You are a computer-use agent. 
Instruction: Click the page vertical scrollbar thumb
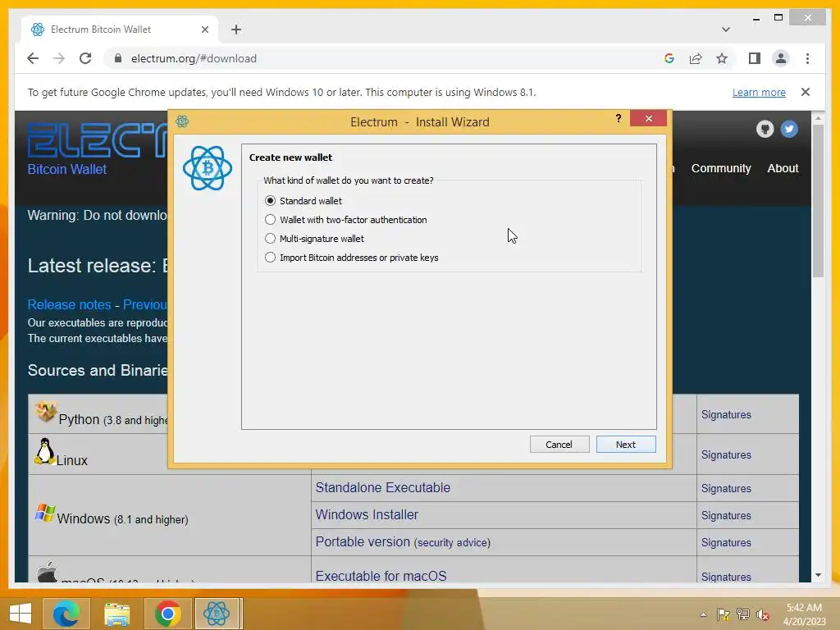click(818, 201)
